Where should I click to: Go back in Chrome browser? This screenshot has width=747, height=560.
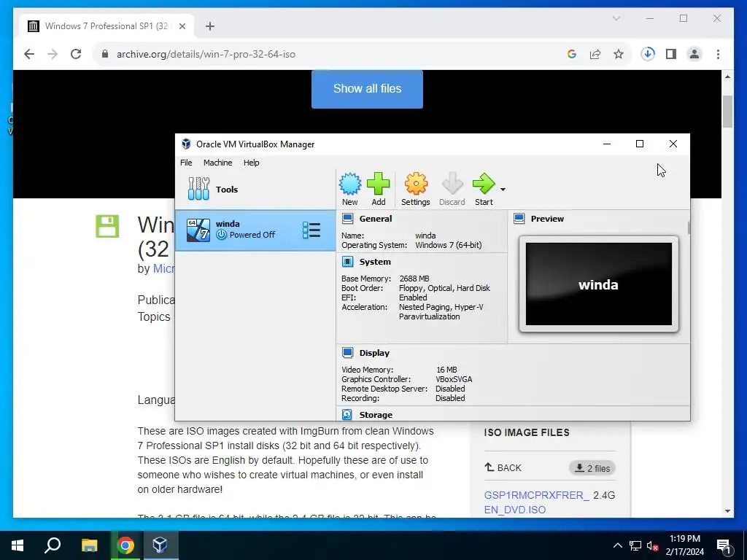[29, 54]
